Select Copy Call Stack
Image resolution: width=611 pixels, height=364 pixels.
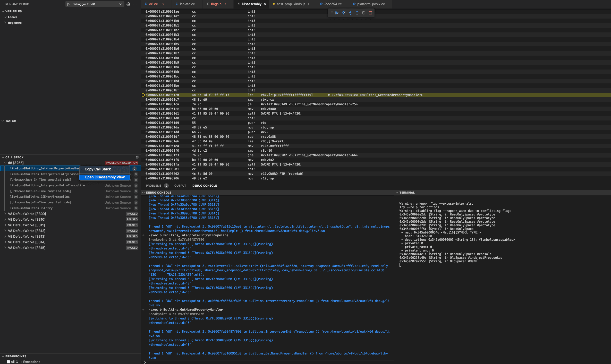(x=98, y=169)
